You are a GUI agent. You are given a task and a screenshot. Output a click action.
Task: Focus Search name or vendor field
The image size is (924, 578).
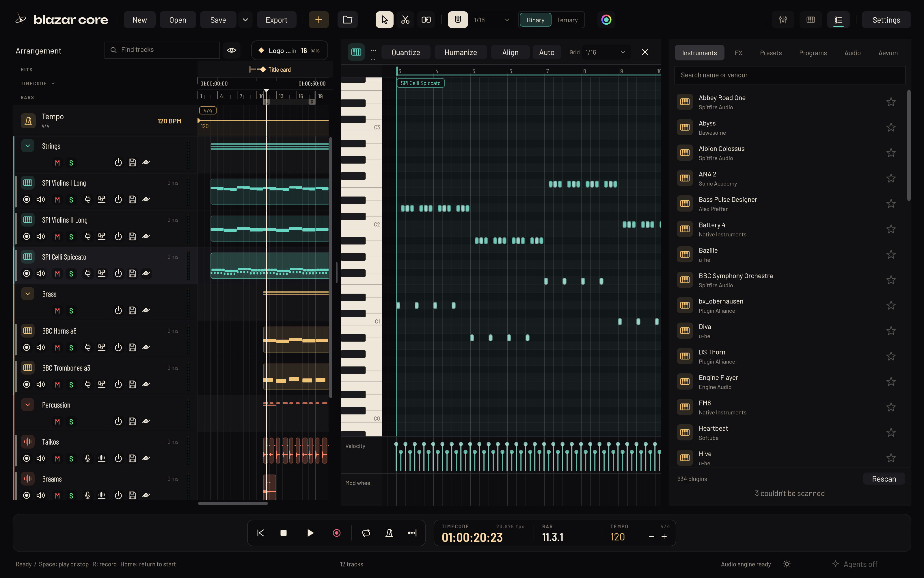[790, 75]
